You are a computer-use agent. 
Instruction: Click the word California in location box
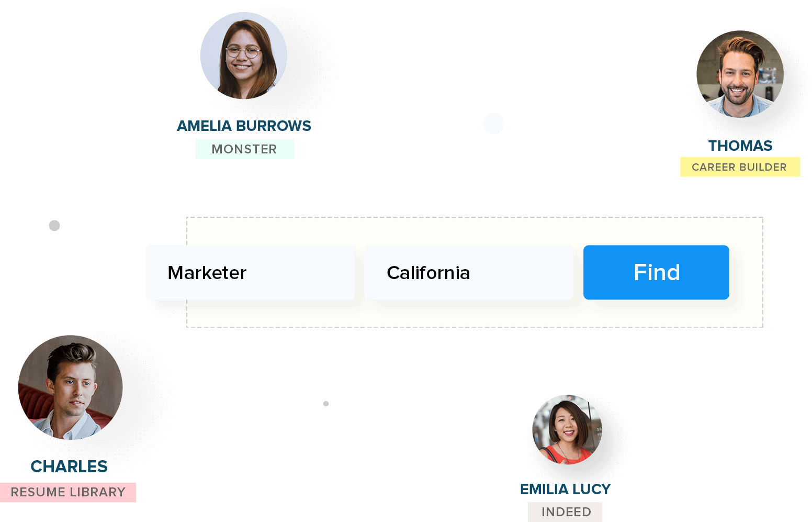tap(428, 273)
